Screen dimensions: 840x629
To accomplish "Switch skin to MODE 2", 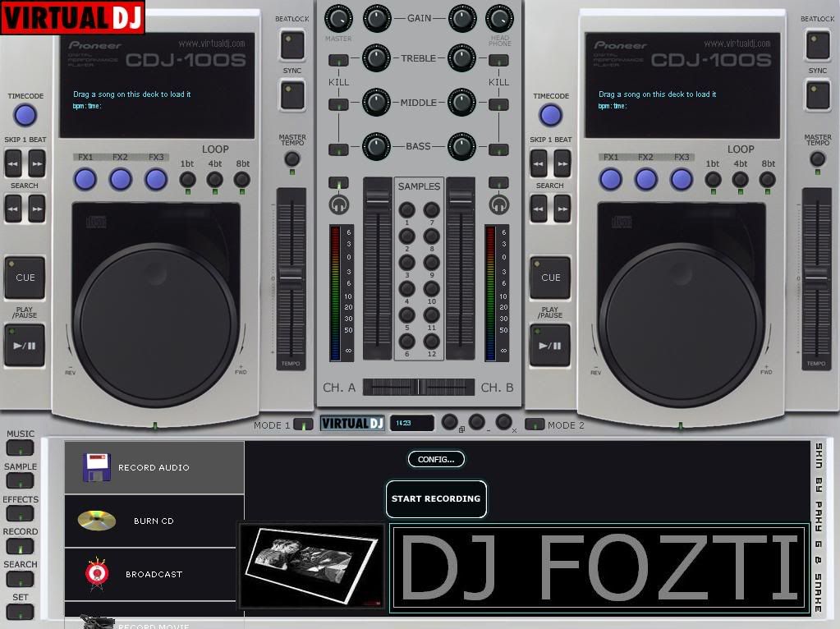I will [535, 425].
